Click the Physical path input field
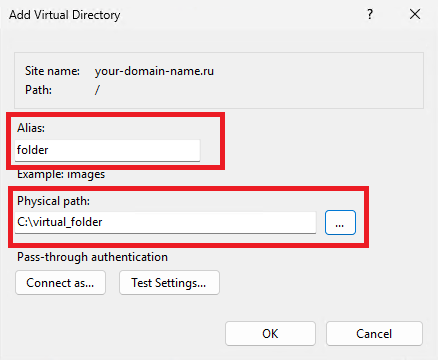The height and width of the screenshot is (360, 438). (x=165, y=222)
